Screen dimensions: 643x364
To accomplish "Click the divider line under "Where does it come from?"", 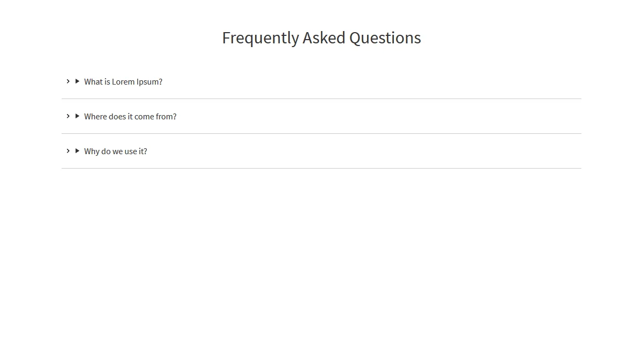I will (322, 133).
